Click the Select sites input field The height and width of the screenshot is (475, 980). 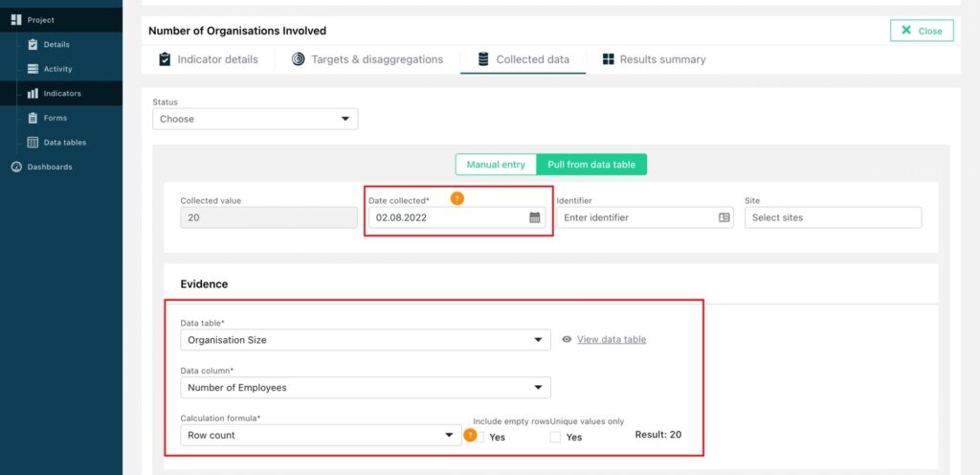834,217
